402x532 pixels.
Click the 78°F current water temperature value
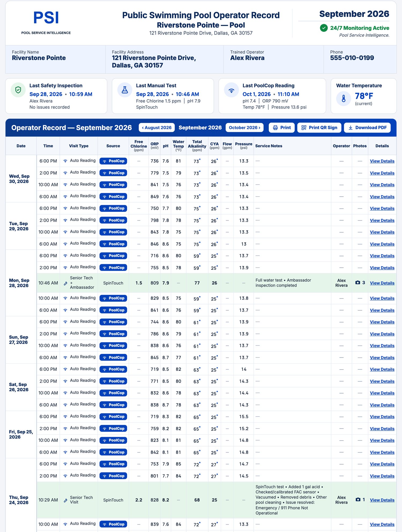[364, 96]
